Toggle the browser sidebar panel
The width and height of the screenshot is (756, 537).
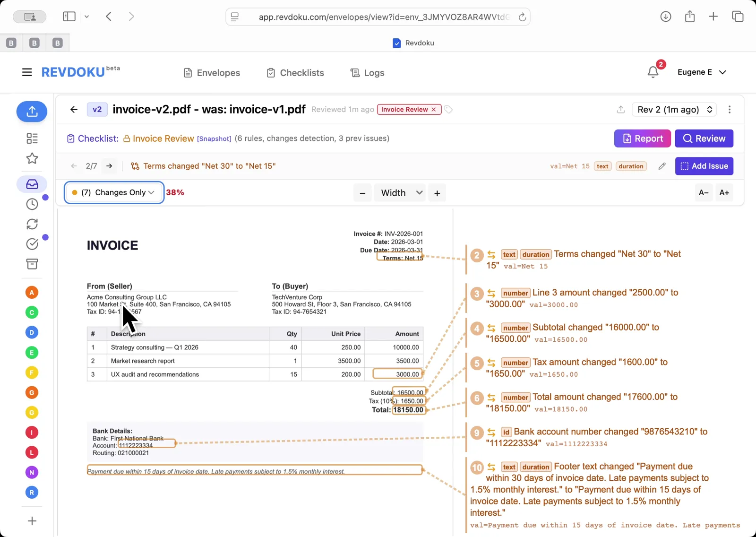[x=69, y=16]
